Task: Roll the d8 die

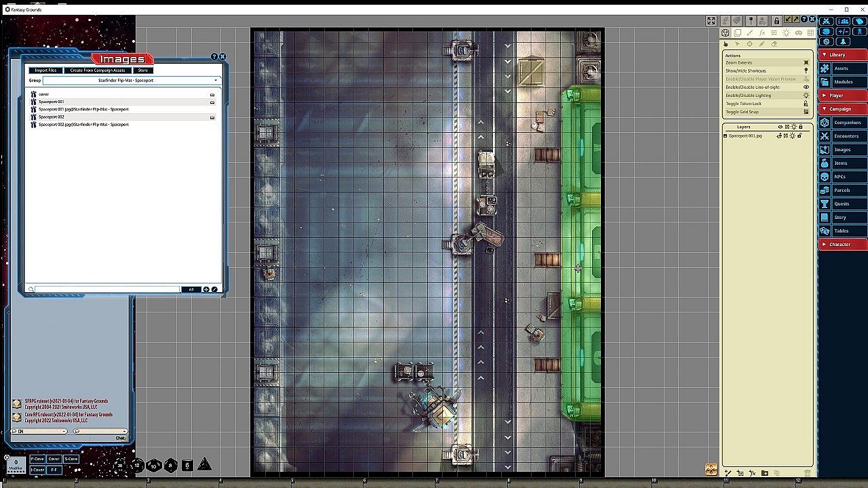Action: pos(171,466)
